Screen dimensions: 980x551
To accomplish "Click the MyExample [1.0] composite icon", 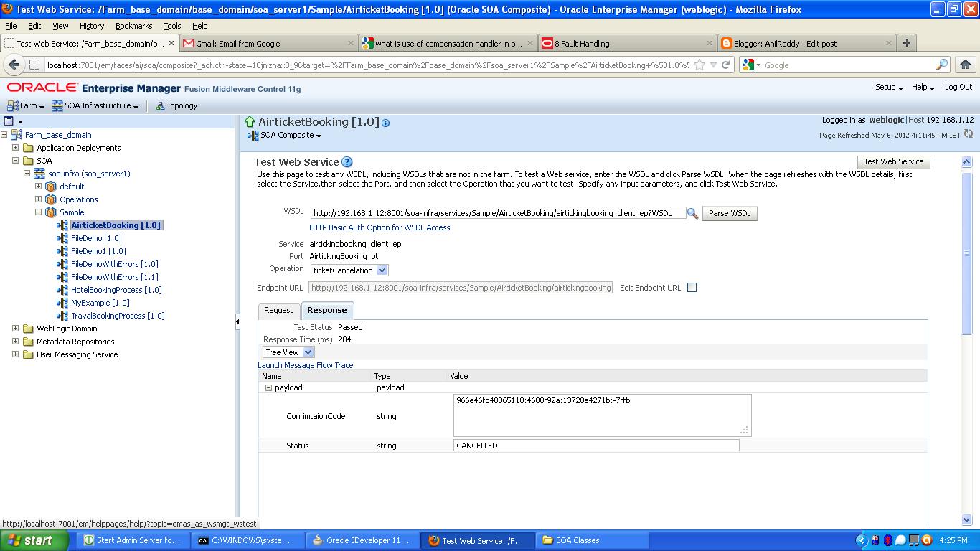I will coord(62,303).
